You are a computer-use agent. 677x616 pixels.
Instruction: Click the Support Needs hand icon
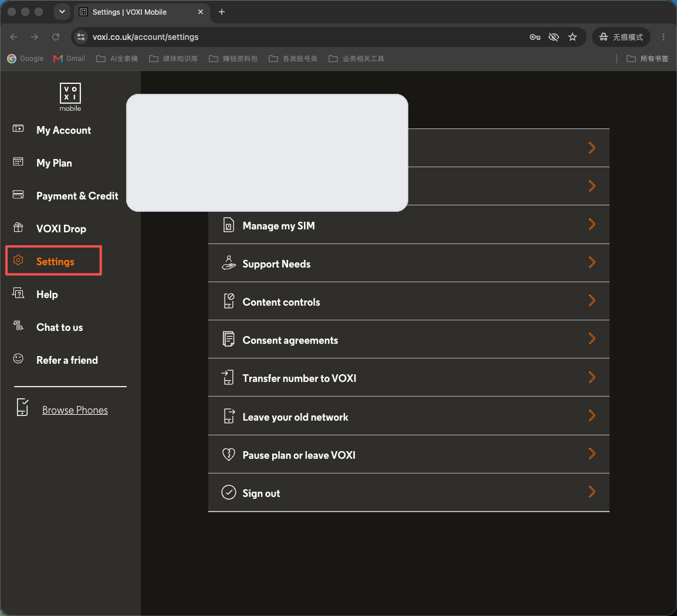click(x=228, y=263)
